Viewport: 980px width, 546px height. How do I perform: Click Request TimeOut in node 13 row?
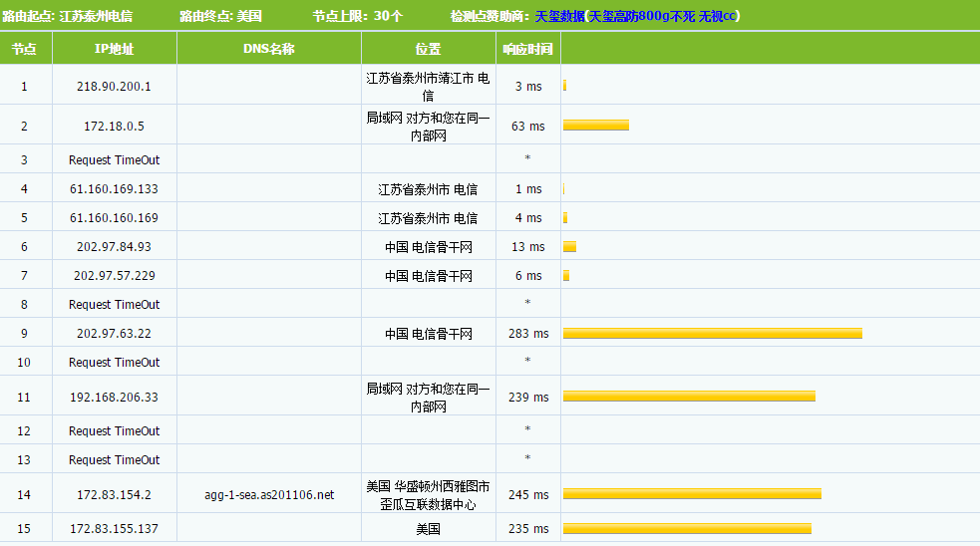115,459
